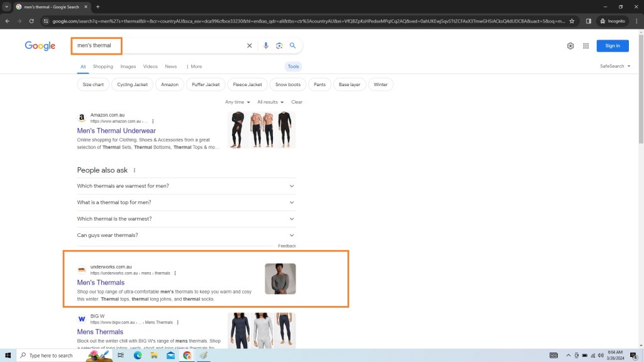Viewport: 644px width, 362px height.
Task: Switch to the Shopping tab
Action: click(103, 67)
